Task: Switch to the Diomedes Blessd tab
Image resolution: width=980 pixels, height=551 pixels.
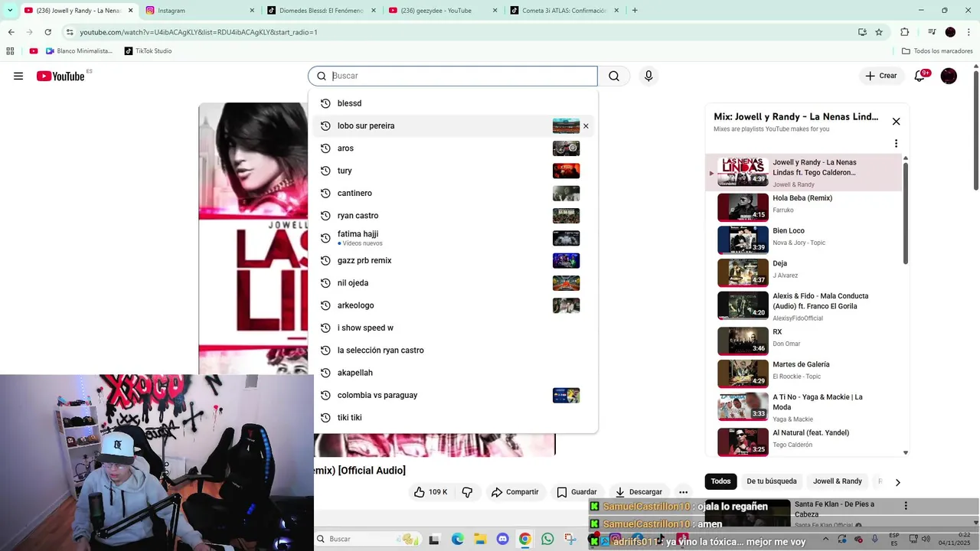Action: click(322, 11)
